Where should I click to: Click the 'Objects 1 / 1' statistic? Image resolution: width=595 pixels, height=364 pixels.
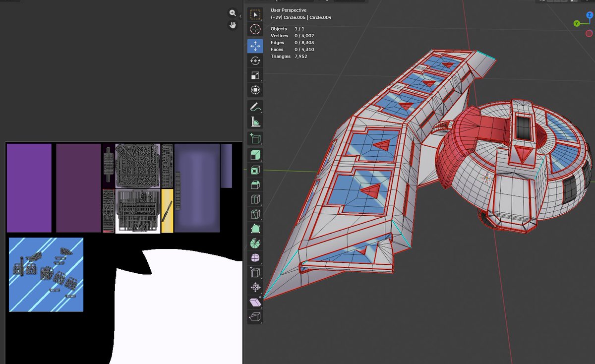[287, 29]
